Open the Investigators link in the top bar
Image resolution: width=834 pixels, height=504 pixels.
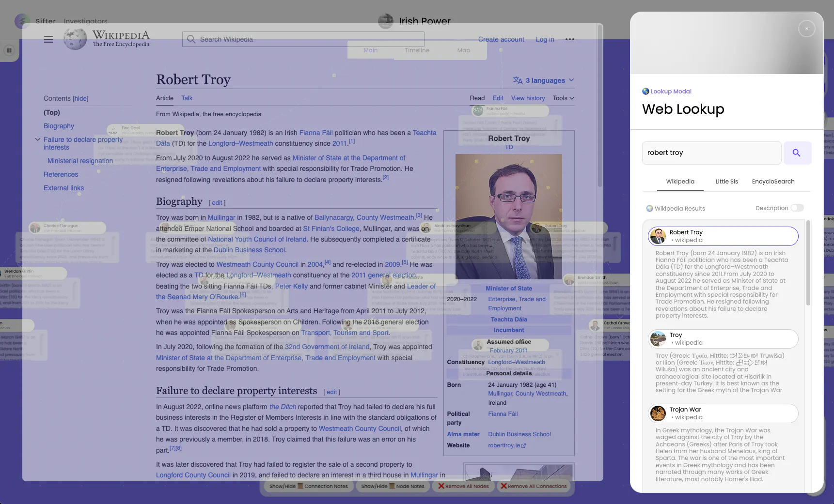tap(86, 21)
